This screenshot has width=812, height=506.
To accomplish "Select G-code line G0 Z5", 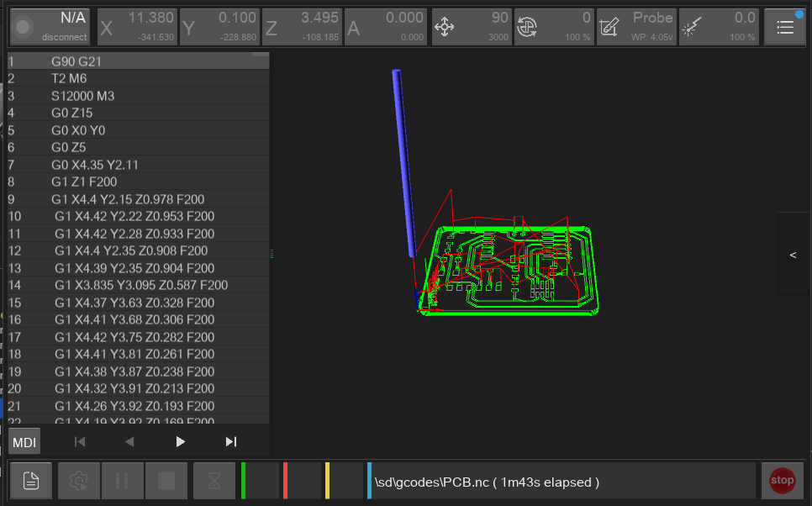I will pos(138,147).
